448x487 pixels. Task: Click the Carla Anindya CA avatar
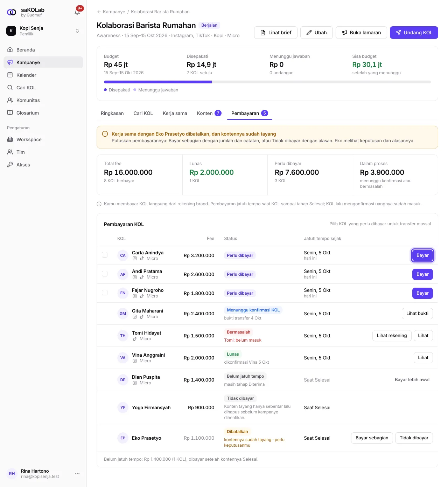[x=123, y=255]
